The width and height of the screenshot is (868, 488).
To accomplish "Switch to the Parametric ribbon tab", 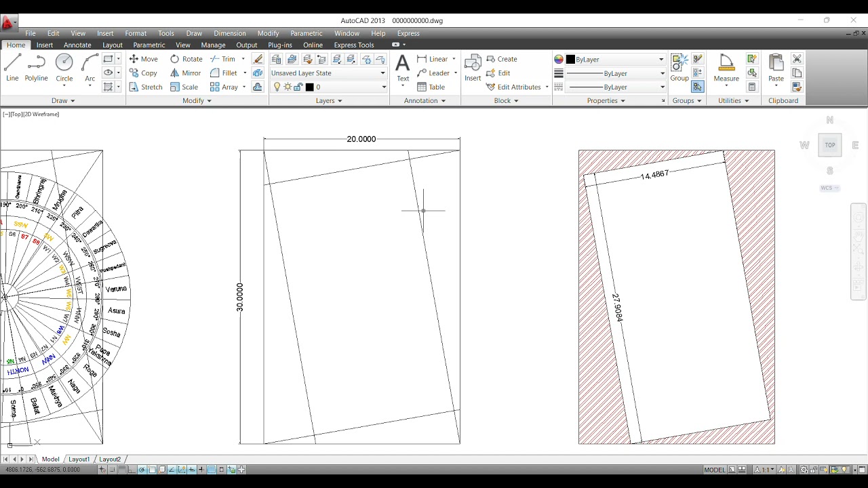I will coord(149,45).
